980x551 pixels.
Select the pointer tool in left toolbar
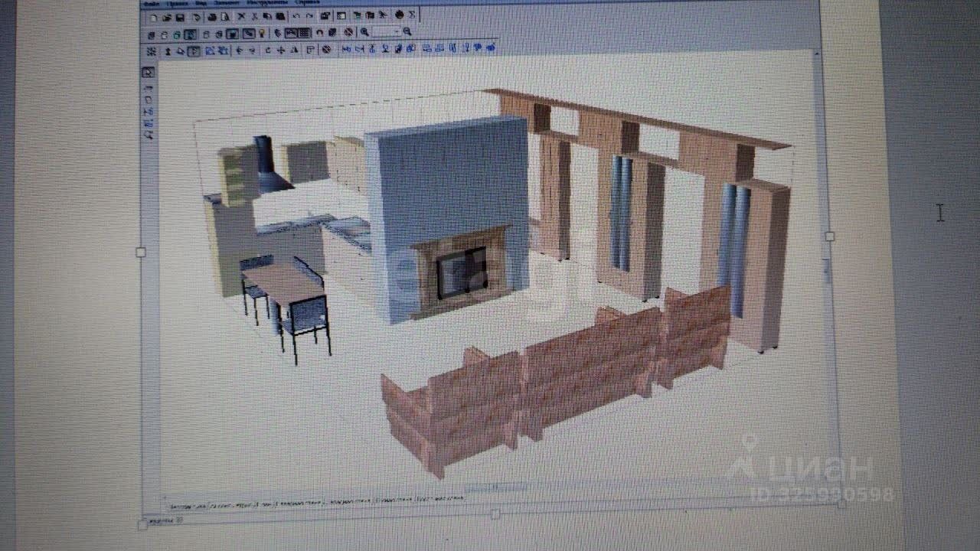coord(149,73)
